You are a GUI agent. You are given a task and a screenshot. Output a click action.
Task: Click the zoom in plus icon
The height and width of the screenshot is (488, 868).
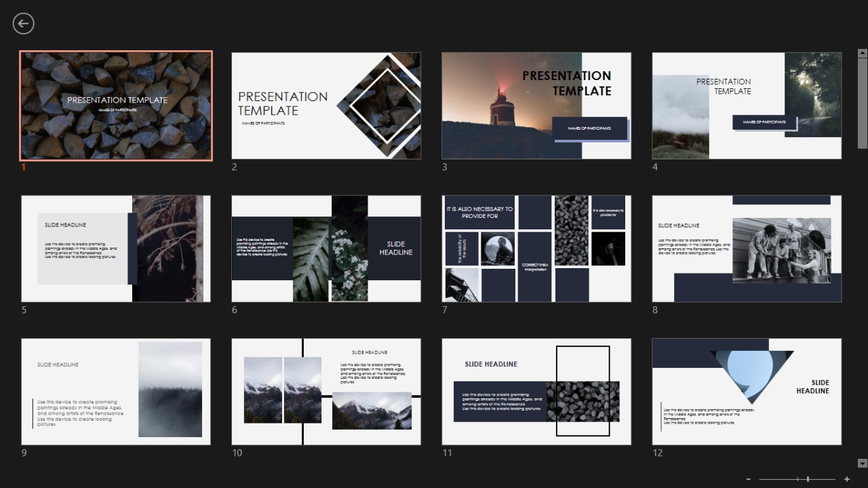click(847, 479)
